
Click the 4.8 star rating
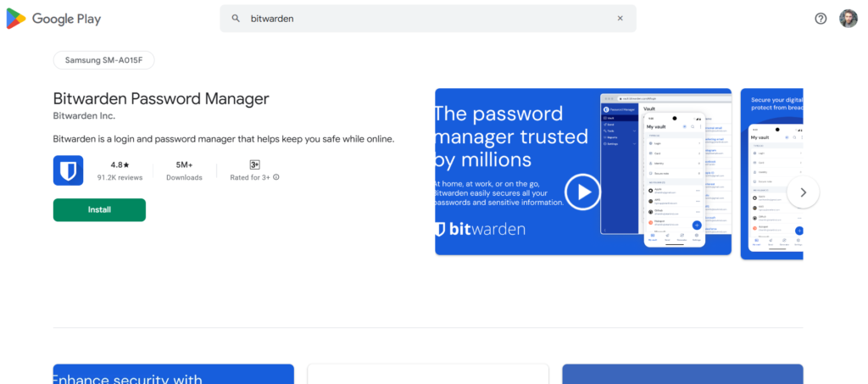[x=120, y=165]
